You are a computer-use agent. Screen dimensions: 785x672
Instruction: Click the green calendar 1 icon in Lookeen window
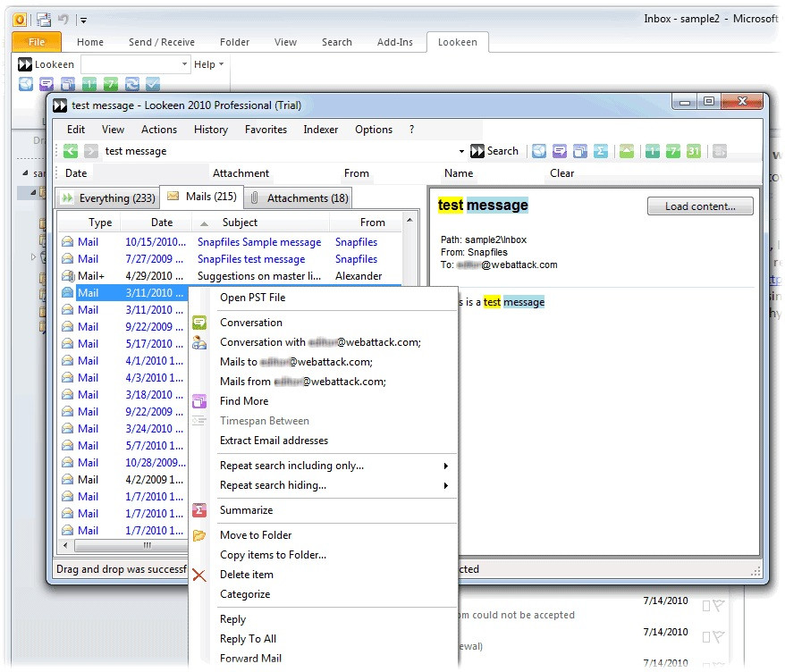(652, 151)
